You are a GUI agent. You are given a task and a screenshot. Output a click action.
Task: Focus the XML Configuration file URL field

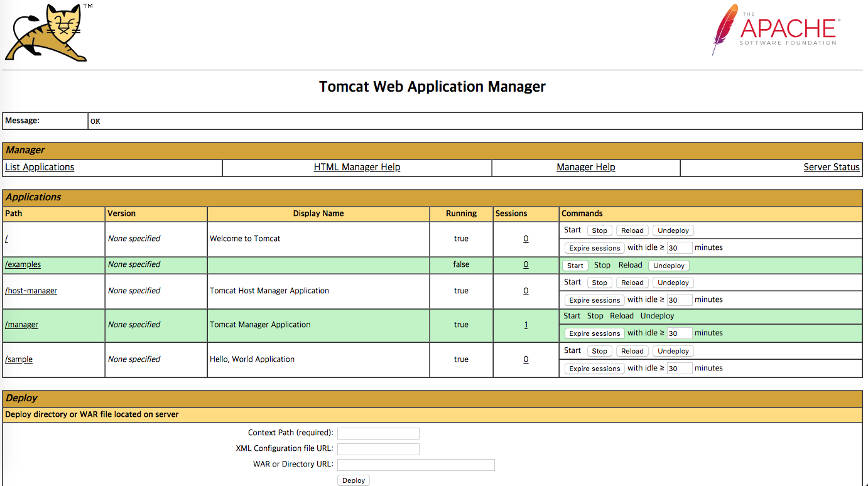378,449
